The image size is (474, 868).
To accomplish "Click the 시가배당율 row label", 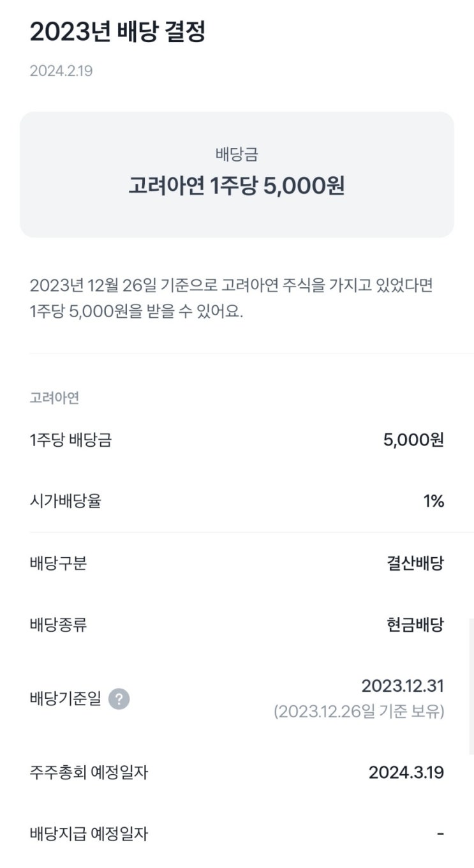I will (x=65, y=501).
